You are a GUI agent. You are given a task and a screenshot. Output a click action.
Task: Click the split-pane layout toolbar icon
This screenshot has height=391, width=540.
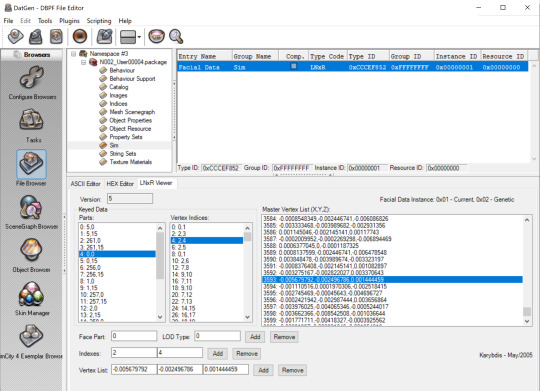point(128,37)
